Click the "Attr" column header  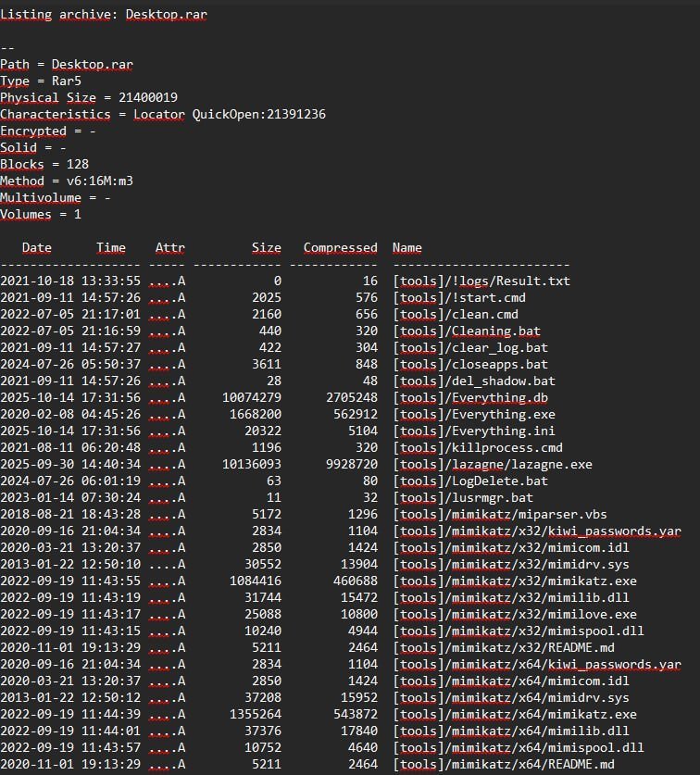[x=169, y=247]
